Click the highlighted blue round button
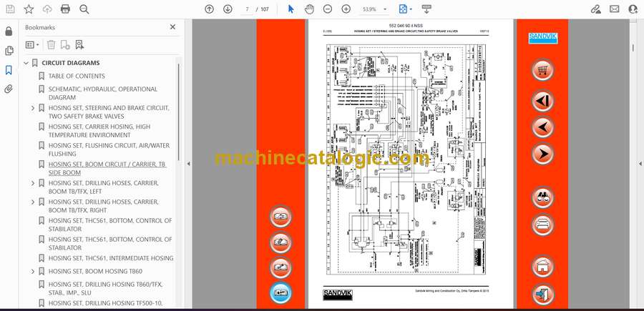 coord(280,293)
